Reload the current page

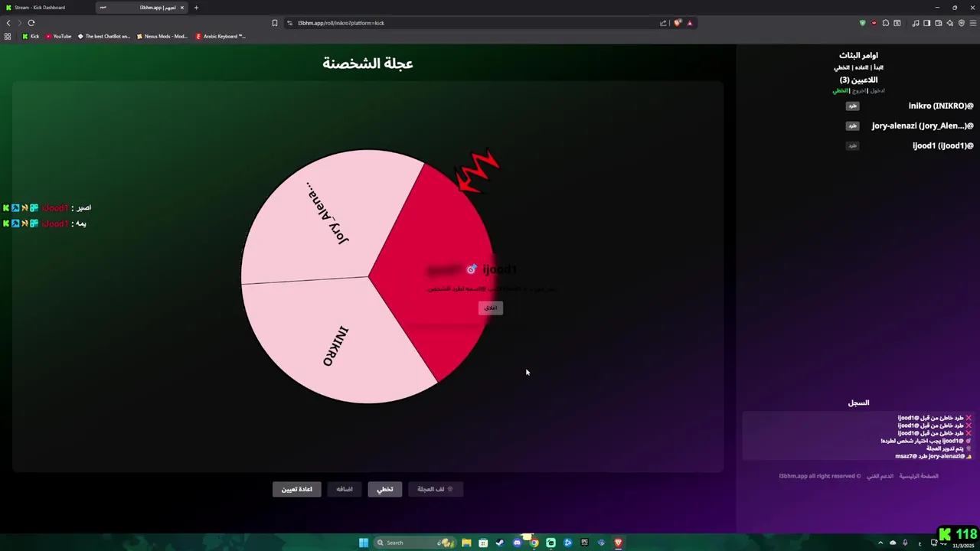pos(31,23)
